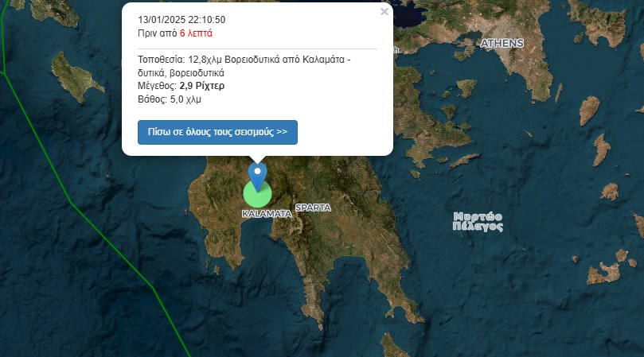This screenshot has width=644, height=357.
Task: Click the timestamp 13/01/2025 22:10:50
Action: point(181,20)
